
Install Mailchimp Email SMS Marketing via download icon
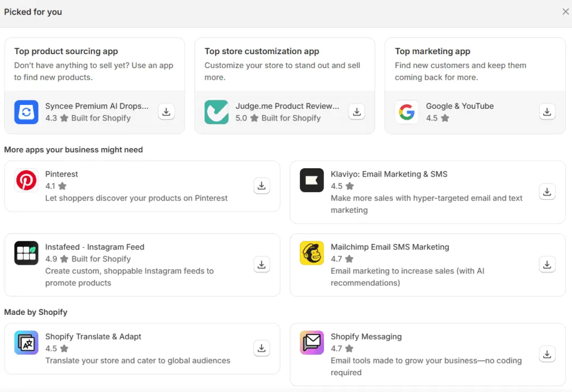click(x=547, y=265)
